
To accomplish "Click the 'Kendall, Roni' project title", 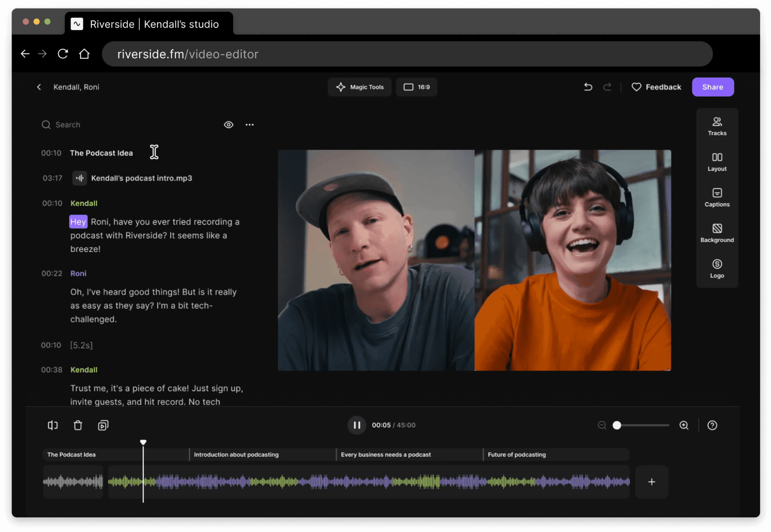I will click(76, 87).
